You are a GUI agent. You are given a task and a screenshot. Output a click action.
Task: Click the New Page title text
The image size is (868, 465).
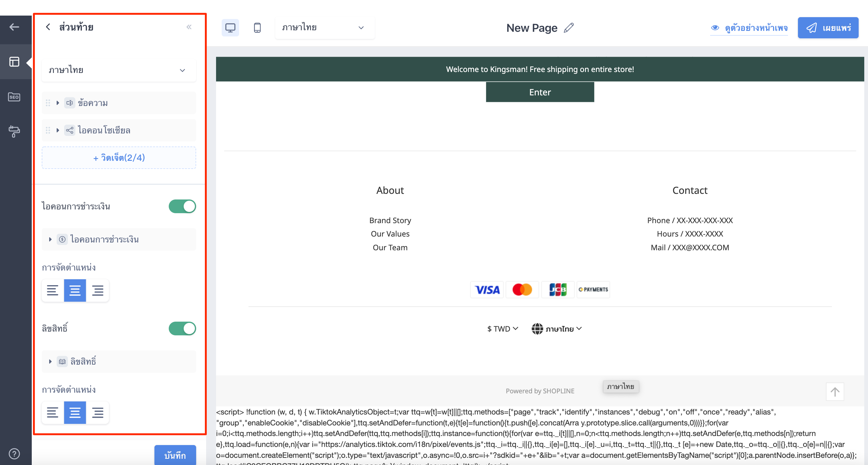[532, 28]
